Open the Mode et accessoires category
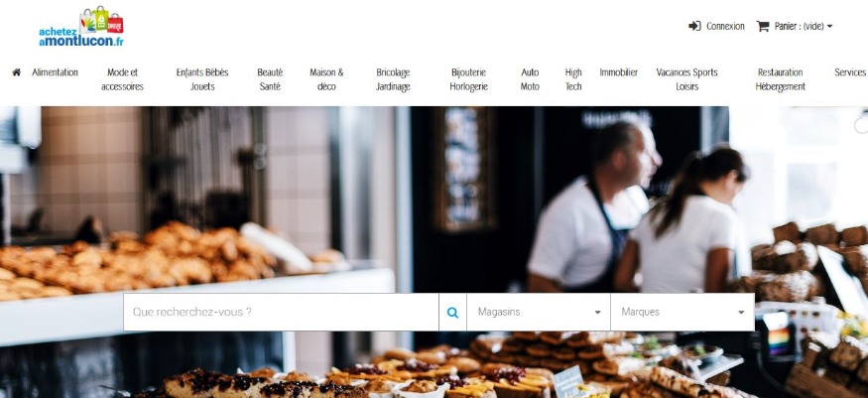 point(122,79)
